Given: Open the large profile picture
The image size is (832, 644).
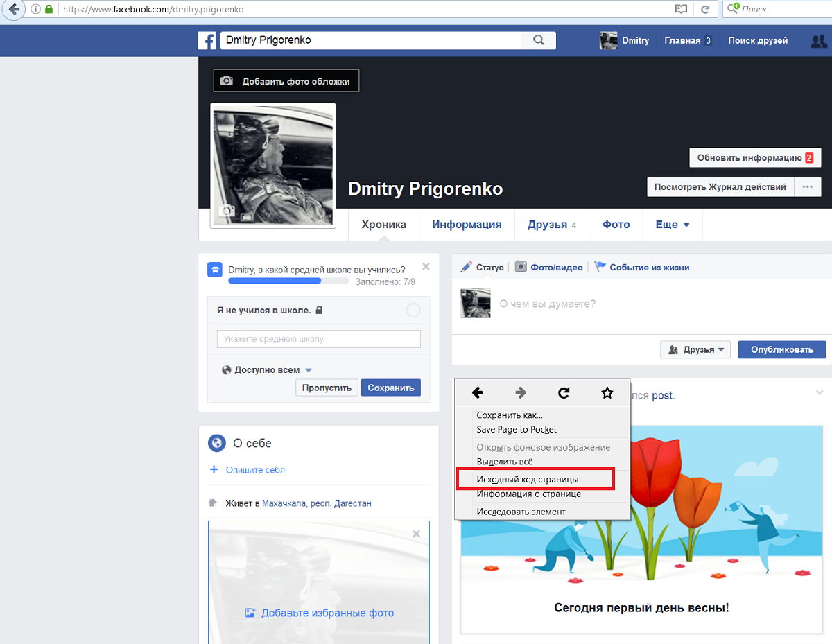Looking at the screenshot, I should pyautogui.click(x=273, y=165).
